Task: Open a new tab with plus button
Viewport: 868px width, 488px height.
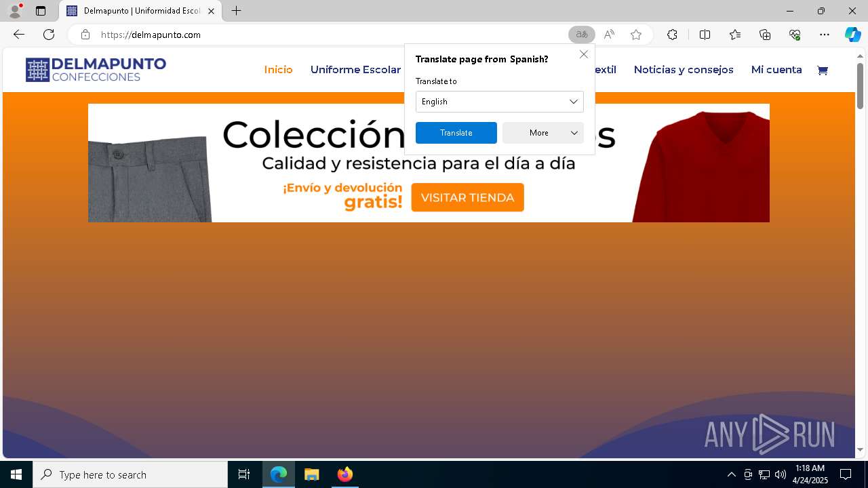Action: click(x=236, y=11)
